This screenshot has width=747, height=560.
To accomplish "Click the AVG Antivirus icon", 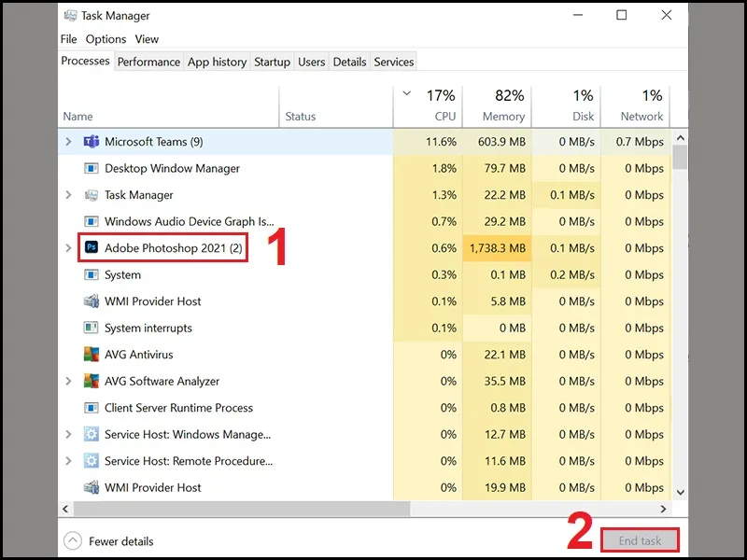I will (92, 355).
